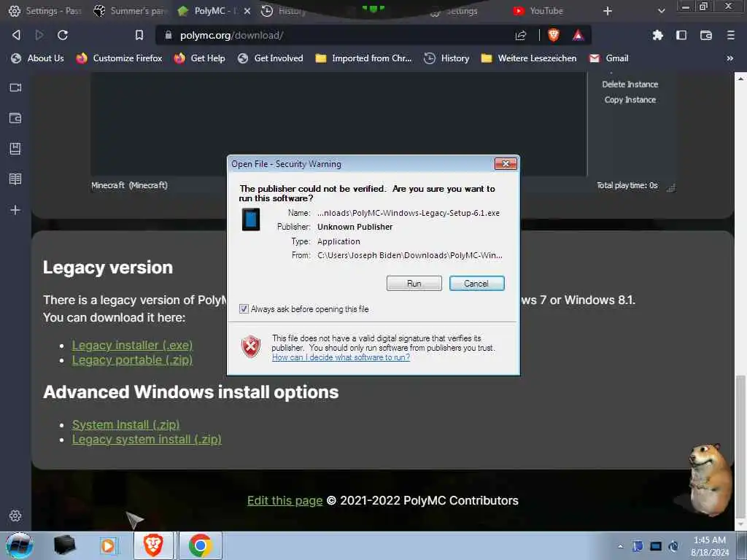Open 'How can I decide what software to run?' link

pos(341,357)
